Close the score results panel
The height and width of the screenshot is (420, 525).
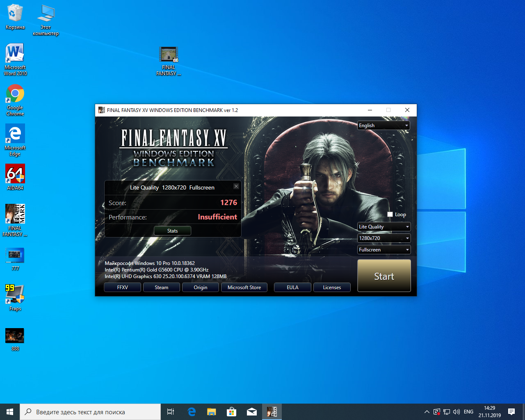(236, 186)
